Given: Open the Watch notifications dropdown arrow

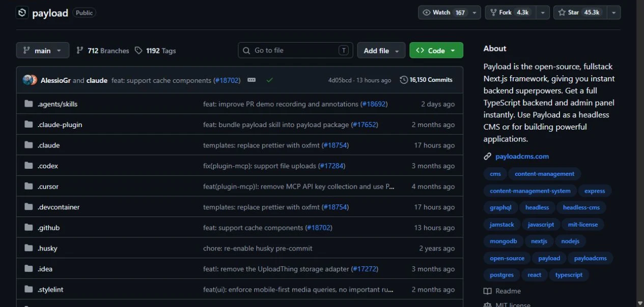Looking at the screenshot, I should 474,13.
